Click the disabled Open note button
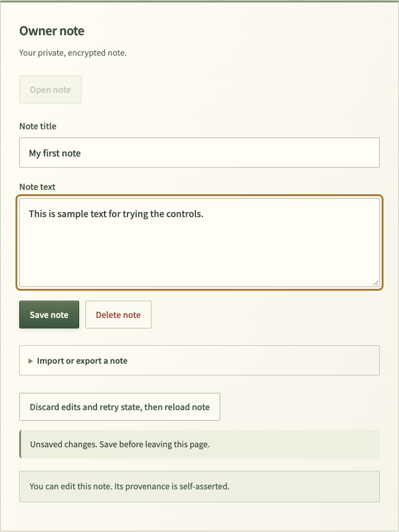This screenshot has height=532, width=399. point(50,90)
